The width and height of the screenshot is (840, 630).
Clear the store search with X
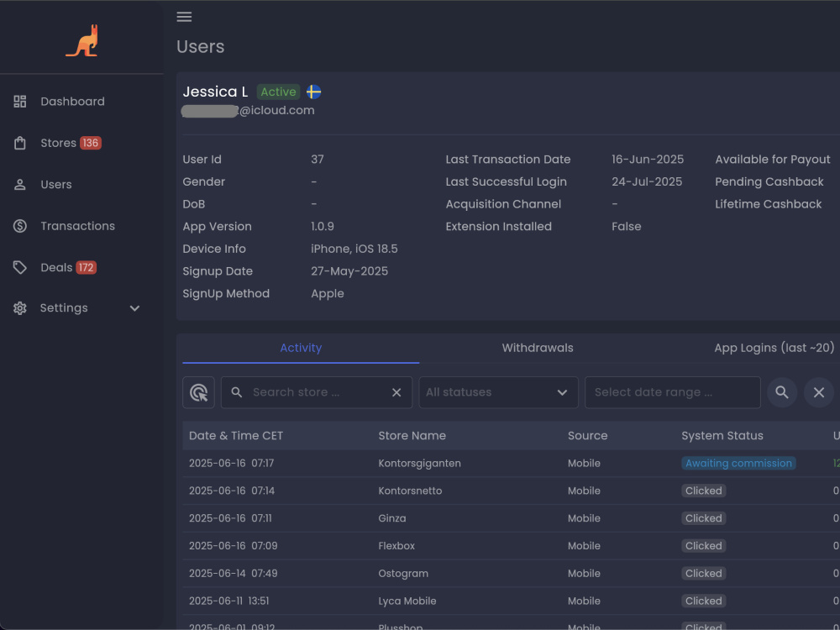click(x=396, y=392)
